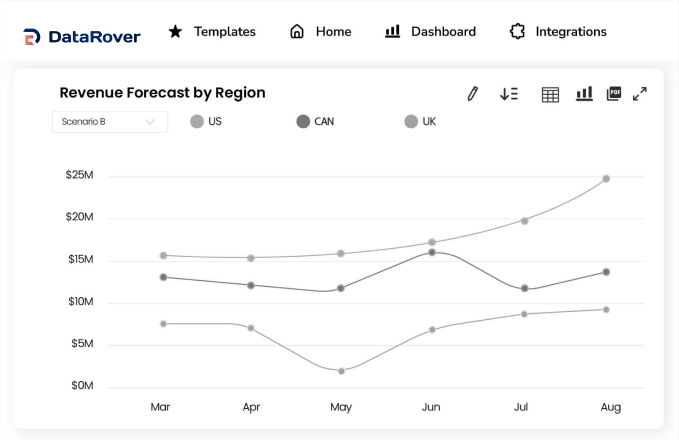Open the Scenario B dropdown
This screenshot has width=679, height=440.
[110, 122]
